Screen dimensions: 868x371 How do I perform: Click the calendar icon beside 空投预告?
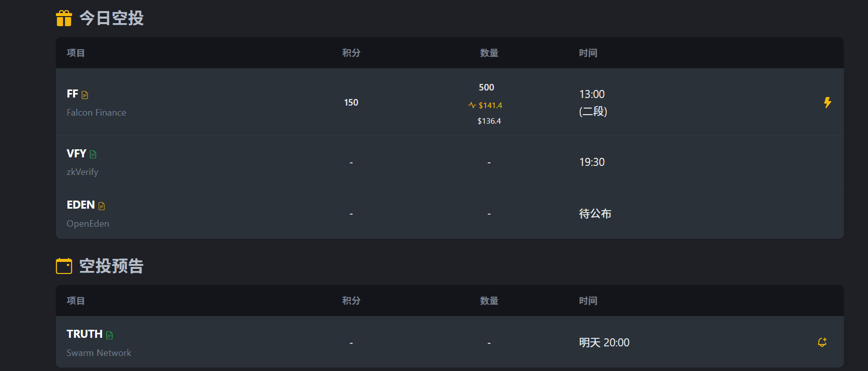[x=64, y=266]
